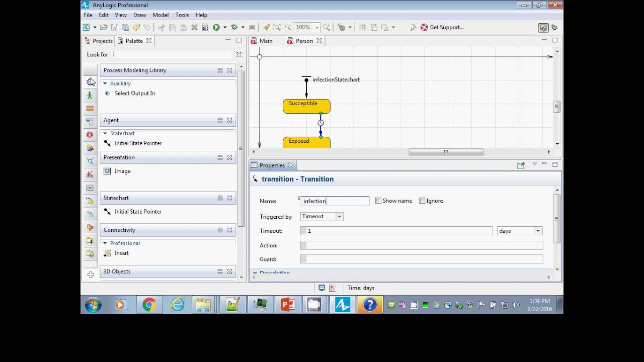Click the Select Output In element

[x=130, y=93]
